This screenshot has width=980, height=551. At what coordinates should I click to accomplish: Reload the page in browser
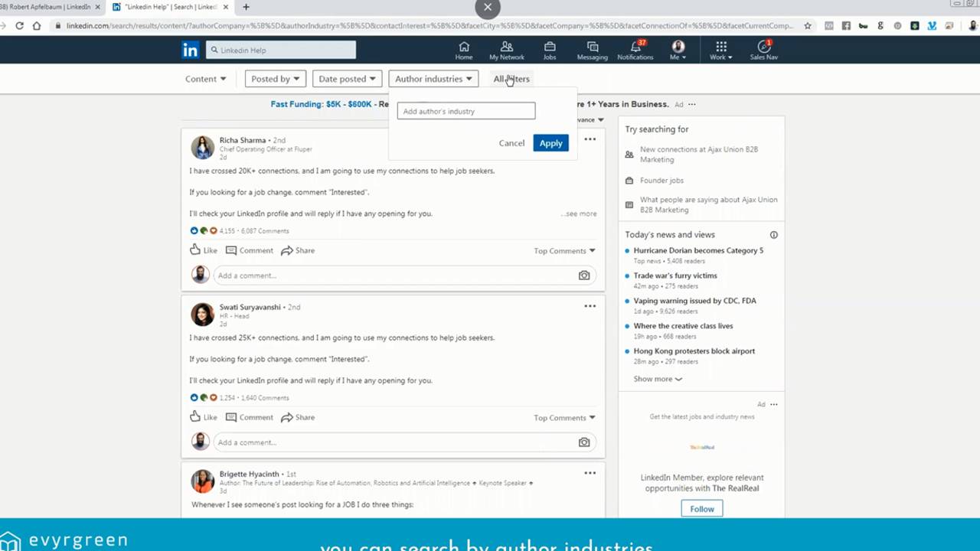pyautogui.click(x=19, y=25)
